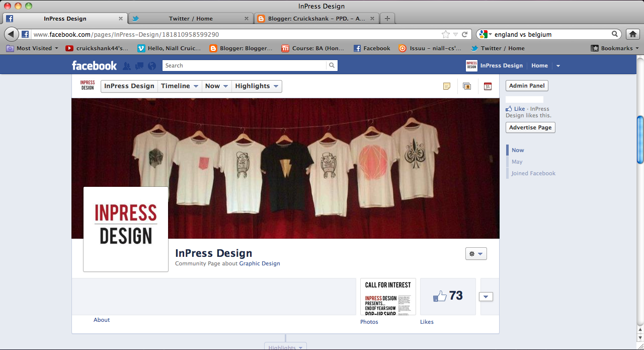This screenshot has width=644, height=350.
Task: Open the gear settings dropdown on page
Action: [476, 254]
